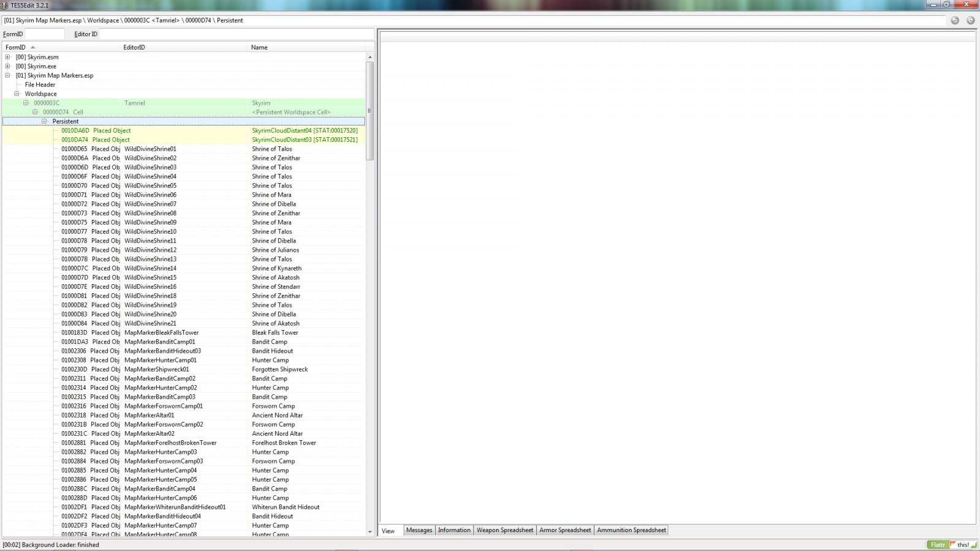Select the MapMarkerShipwreck01 row
The width and height of the screenshot is (980, 551).
184,369
